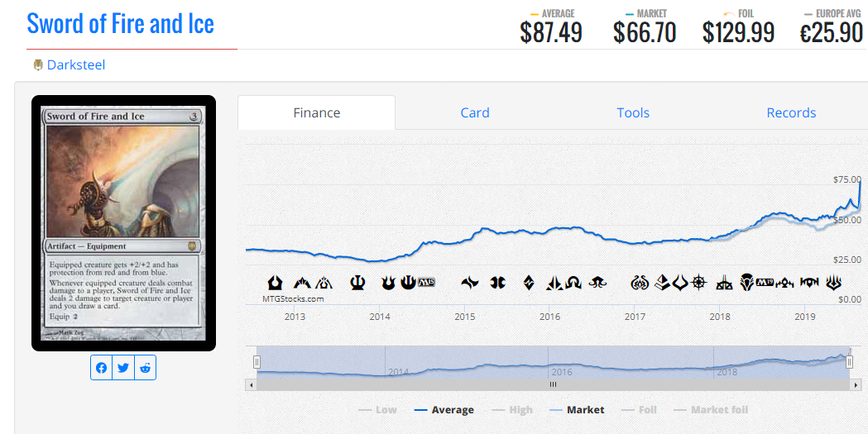Image resolution: width=868 pixels, height=434 pixels.
Task: Click the 2014 label on the chart axis
Action: coord(380,317)
